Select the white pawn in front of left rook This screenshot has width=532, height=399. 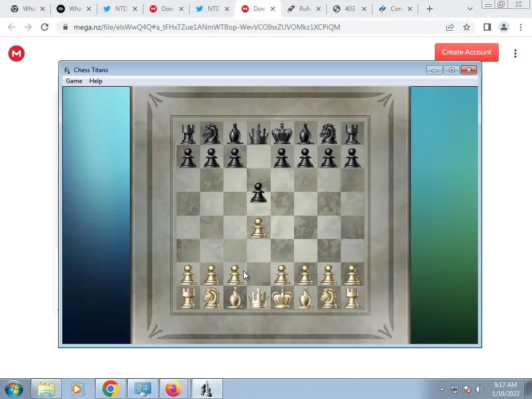[188, 274]
